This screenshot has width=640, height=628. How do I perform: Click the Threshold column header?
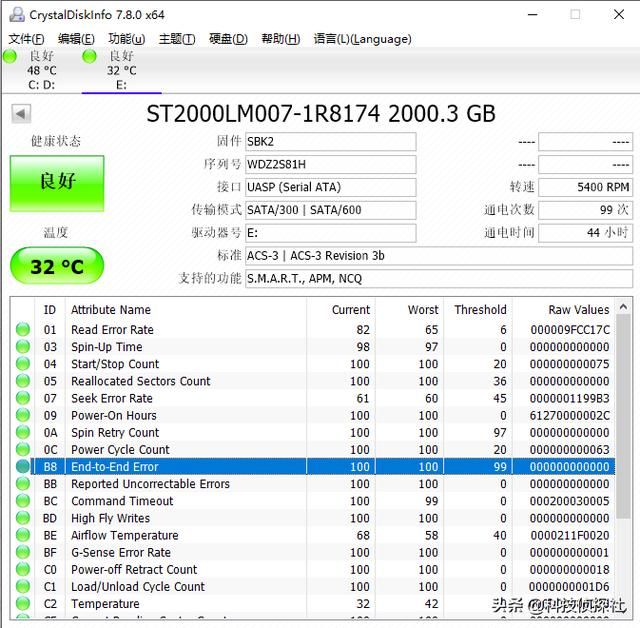point(478,310)
